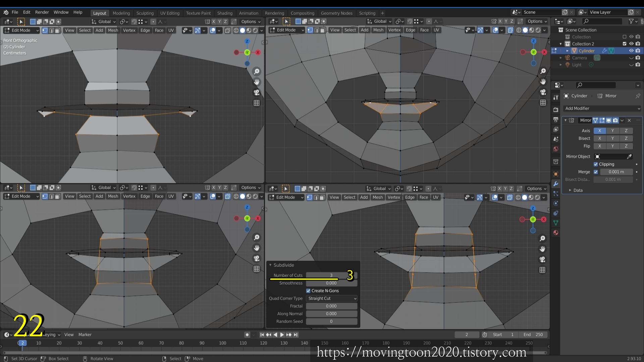Open the World properties globe tab
Image resolution: width=644 pixels, height=362 pixels.
[x=556, y=149]
